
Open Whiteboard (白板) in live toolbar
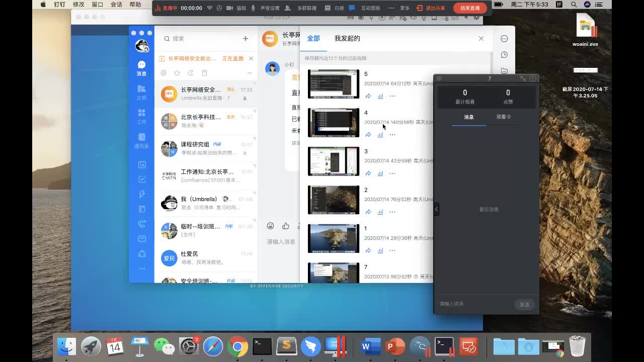pyautogui.click(x=334, y=8)
